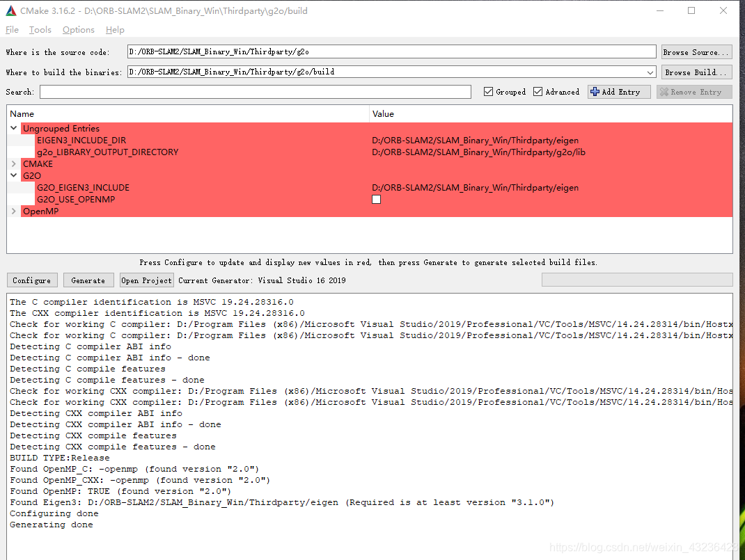Click 'Generating done' log line

pyautogui.click(x=52, y=525)
